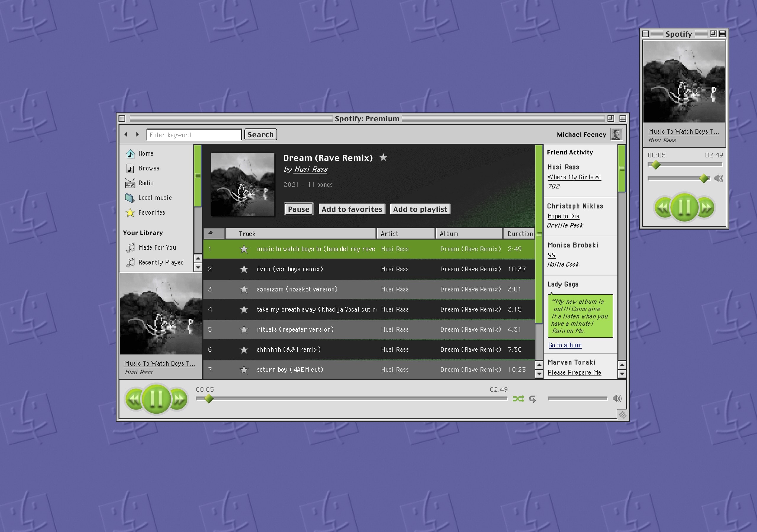Select Favorites in the sidebar

[151, 213]
